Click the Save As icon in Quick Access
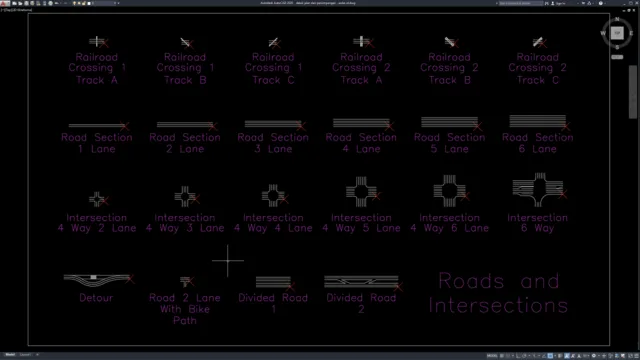 (x=32, y=3)
